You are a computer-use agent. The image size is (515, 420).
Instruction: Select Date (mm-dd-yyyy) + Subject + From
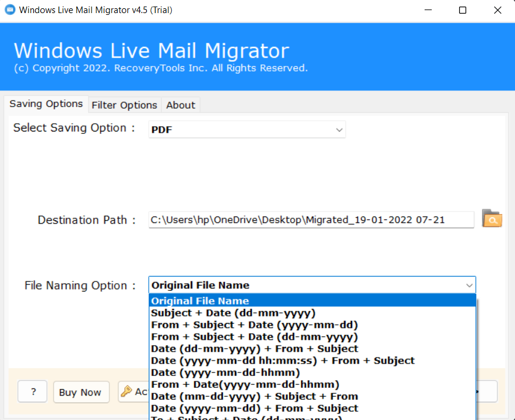tap(312, 396)
